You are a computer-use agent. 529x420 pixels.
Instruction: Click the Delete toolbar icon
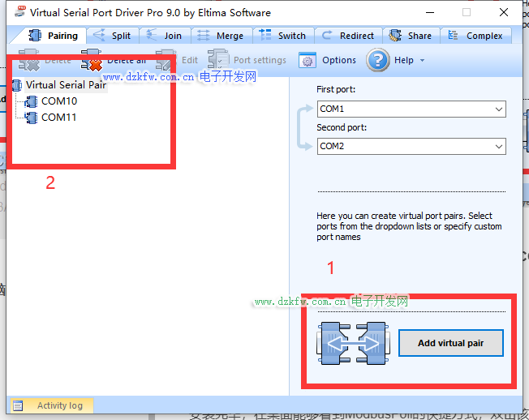[30, 60]
